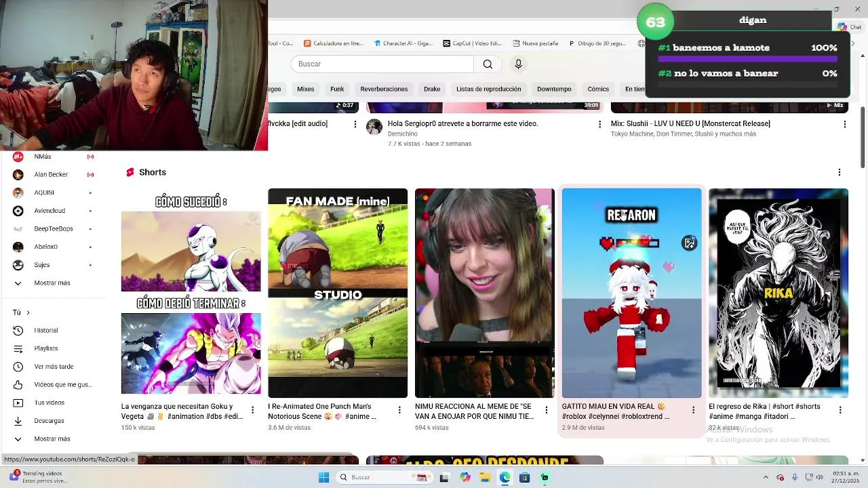Open File Explorer from taskbar
This screenshot has height=488, width=868.
(x=485, y=477)
